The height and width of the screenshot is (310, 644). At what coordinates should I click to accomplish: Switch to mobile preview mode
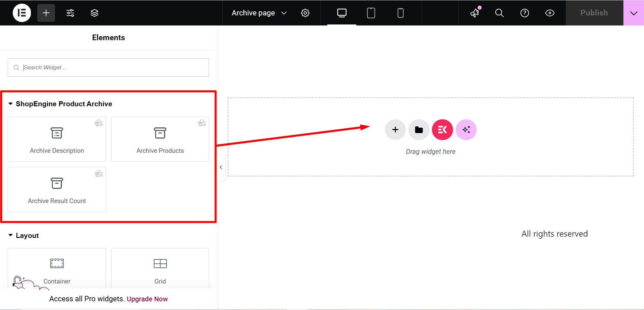pyautogui.click(x=400, y=13)
